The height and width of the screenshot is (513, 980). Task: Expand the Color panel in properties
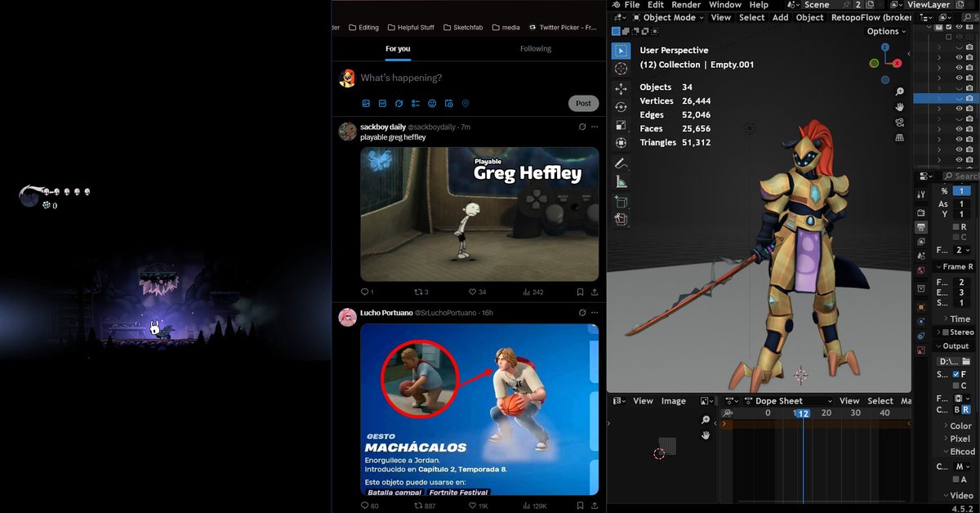955,426
